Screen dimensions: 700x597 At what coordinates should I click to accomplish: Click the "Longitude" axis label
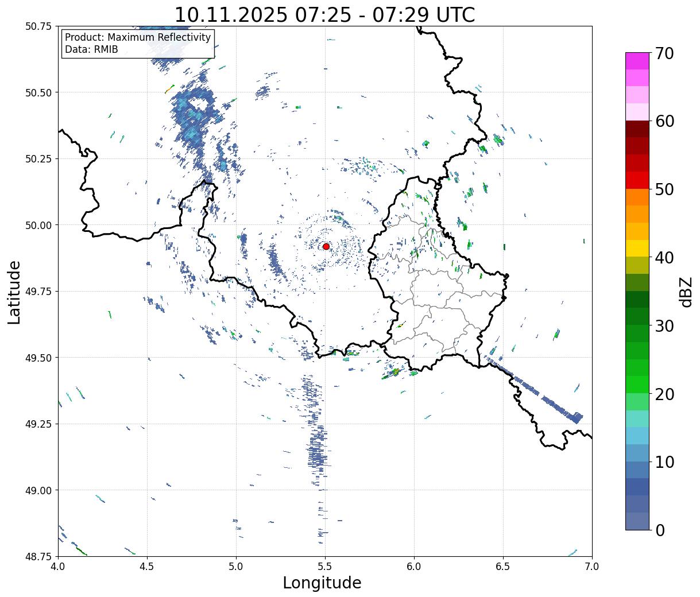(x=322, y=583)
